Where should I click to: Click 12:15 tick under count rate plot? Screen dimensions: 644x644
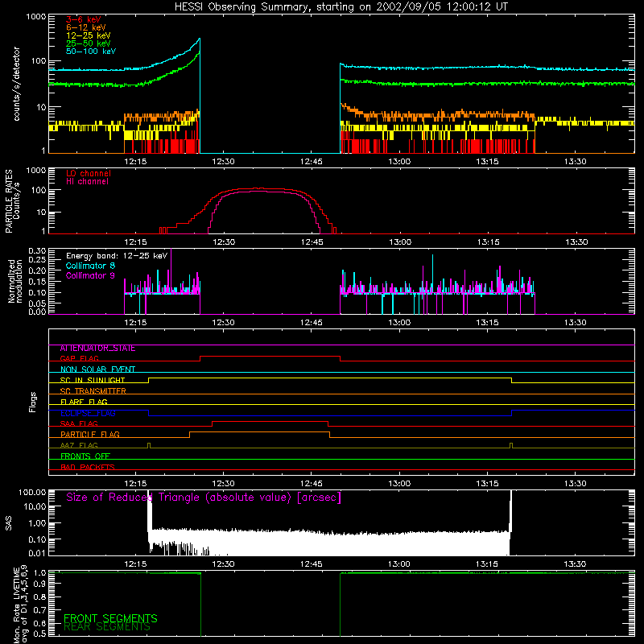(x=135, y=162)
